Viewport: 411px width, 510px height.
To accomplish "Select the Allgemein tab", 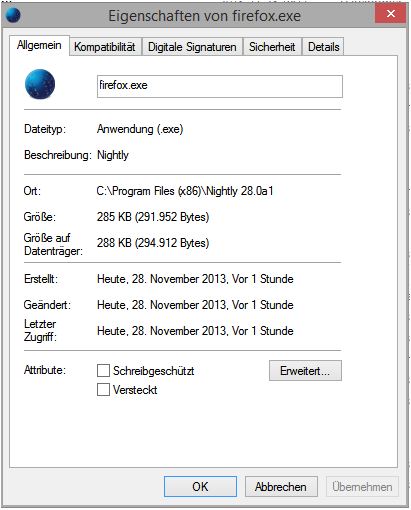I will point(39,45).
